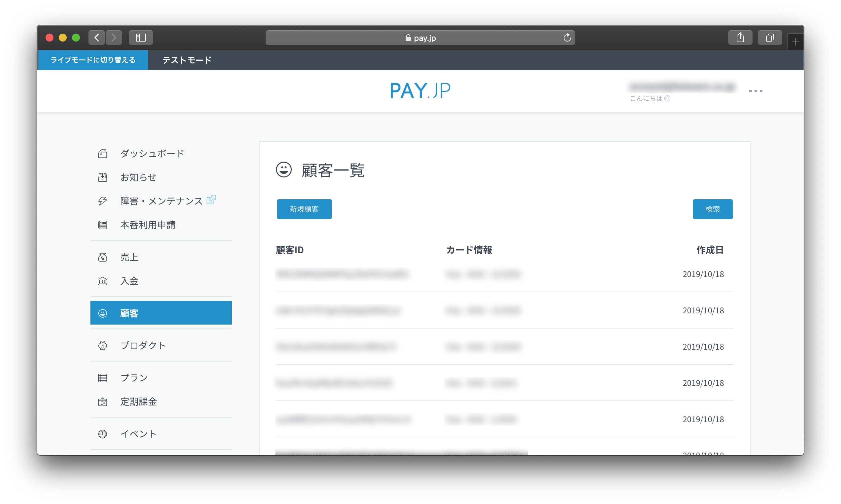Switch to live mode (ライブモードに切り替える)

tap(93, 60)
